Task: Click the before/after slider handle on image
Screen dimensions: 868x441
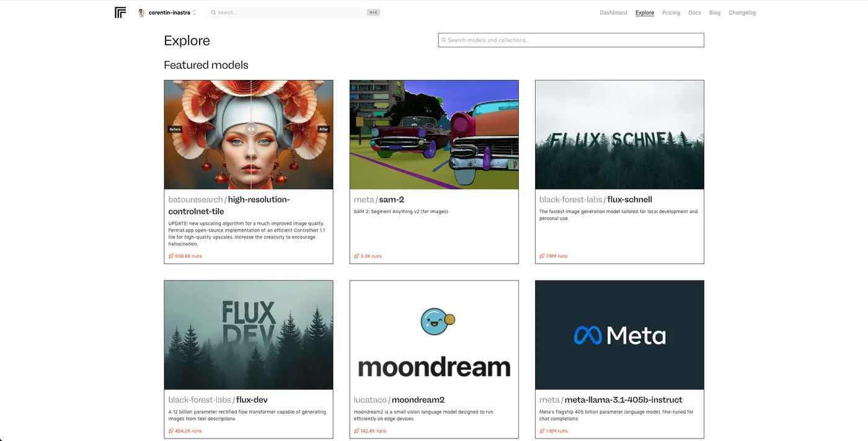Action: coord(250,129)
